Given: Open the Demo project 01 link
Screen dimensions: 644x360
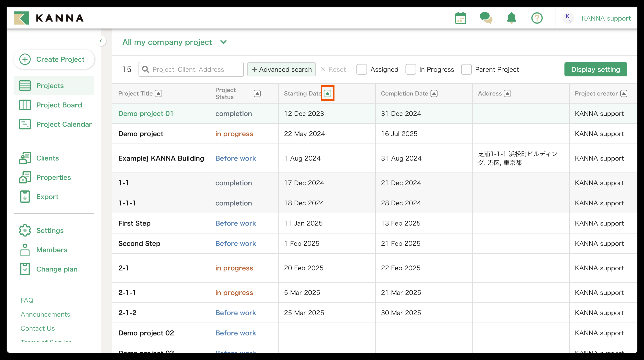Looking at the screenshot, I should 146,113.
